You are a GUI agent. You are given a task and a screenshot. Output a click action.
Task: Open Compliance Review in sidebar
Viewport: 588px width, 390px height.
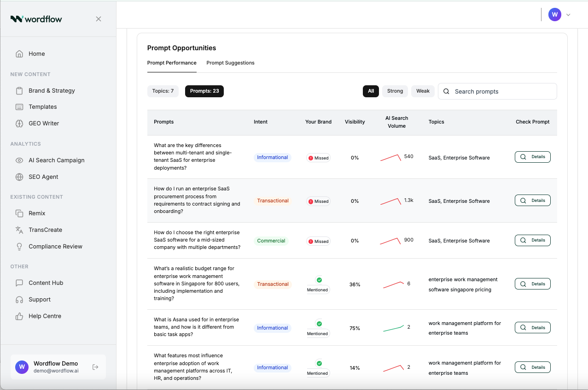55,247
